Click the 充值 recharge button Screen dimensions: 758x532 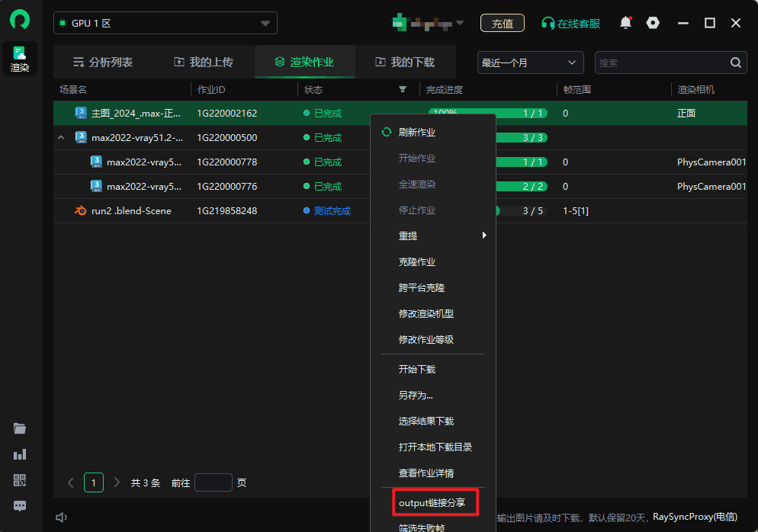[502, 24]
